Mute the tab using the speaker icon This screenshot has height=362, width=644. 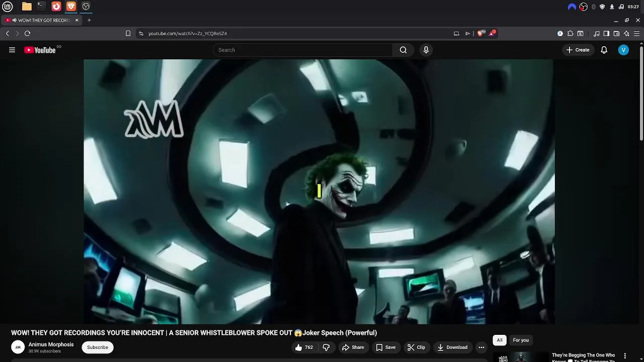pyautogui.click(x=14, y=20)
